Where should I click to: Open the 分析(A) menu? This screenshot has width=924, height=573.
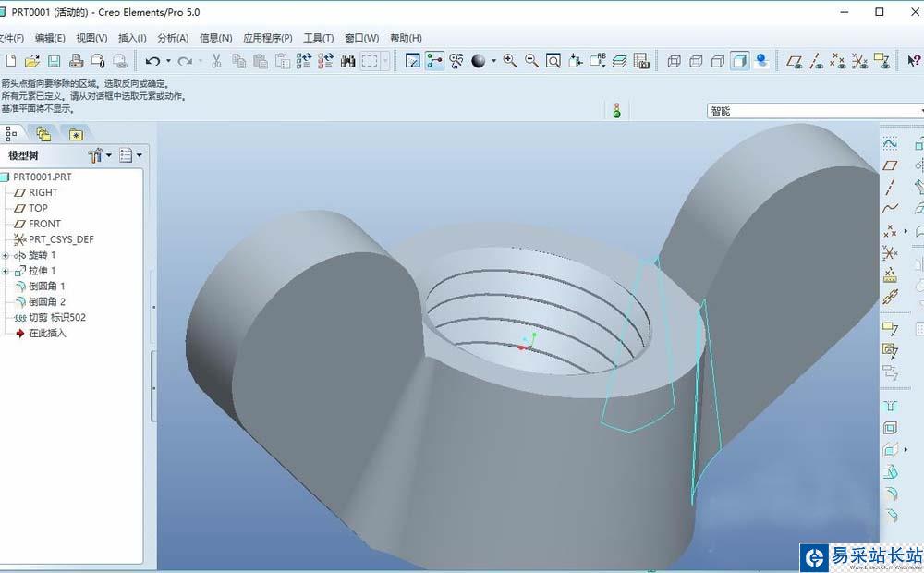point(173,38)
